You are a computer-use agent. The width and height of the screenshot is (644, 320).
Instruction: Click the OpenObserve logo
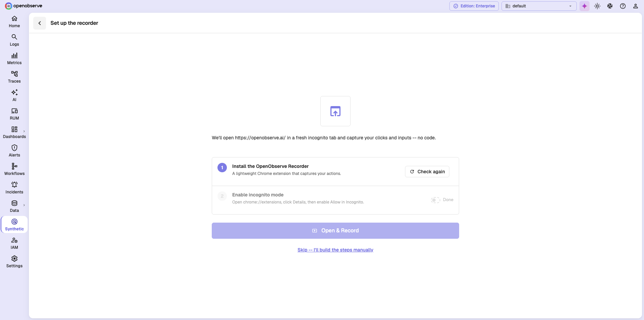coord(24,6)
